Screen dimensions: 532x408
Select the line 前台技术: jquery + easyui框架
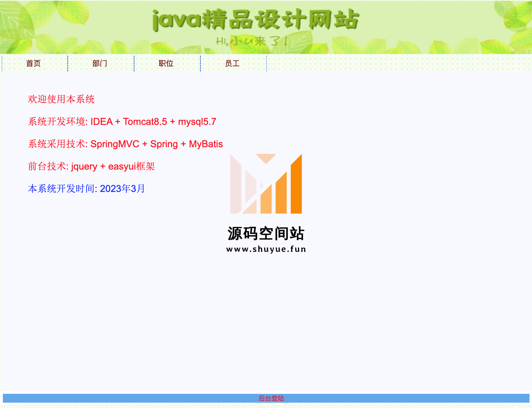(91, 166)
